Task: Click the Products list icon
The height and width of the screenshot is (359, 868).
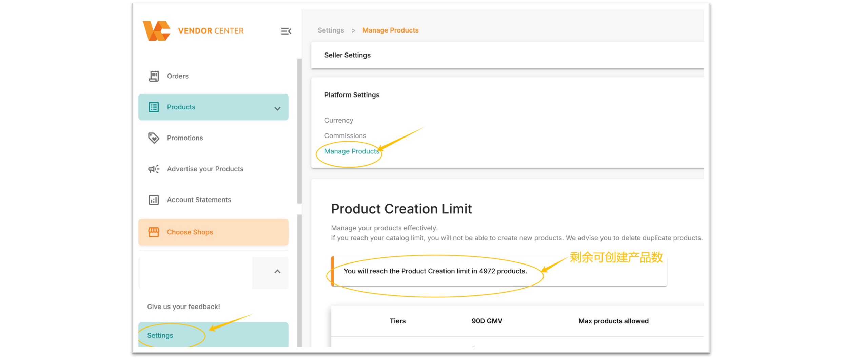Action: [154, 107]
